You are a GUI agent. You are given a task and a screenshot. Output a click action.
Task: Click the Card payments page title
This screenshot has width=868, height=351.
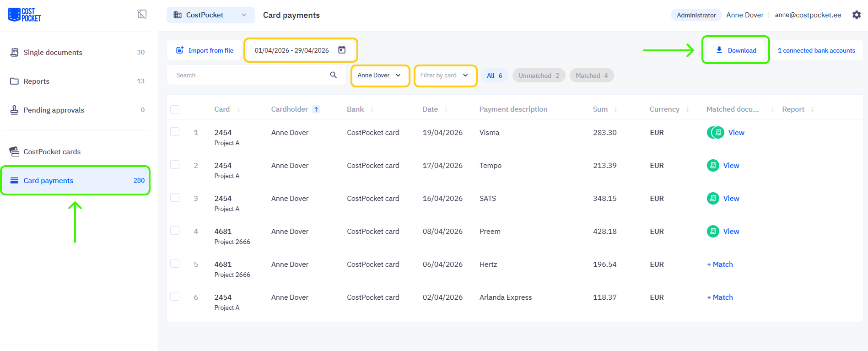(x=291, y=15)
